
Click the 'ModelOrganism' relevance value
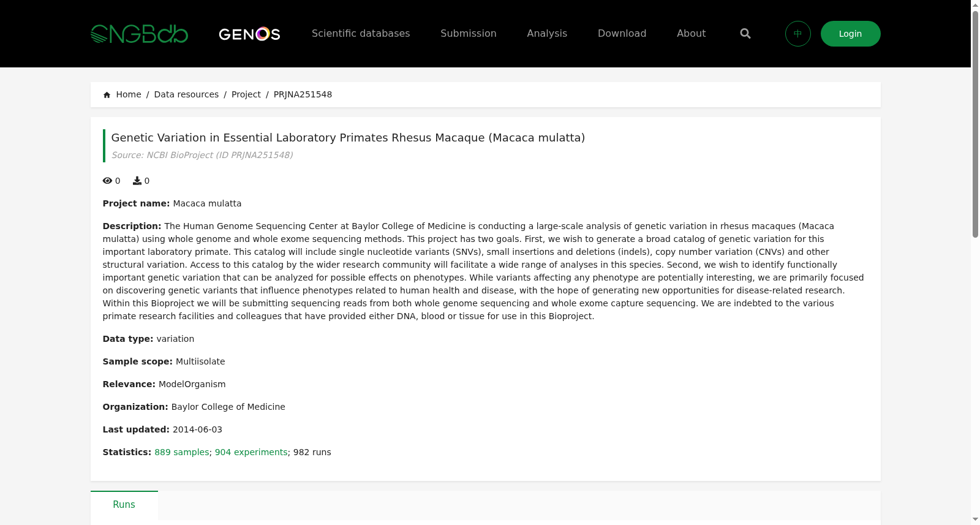tap(192, 384)
